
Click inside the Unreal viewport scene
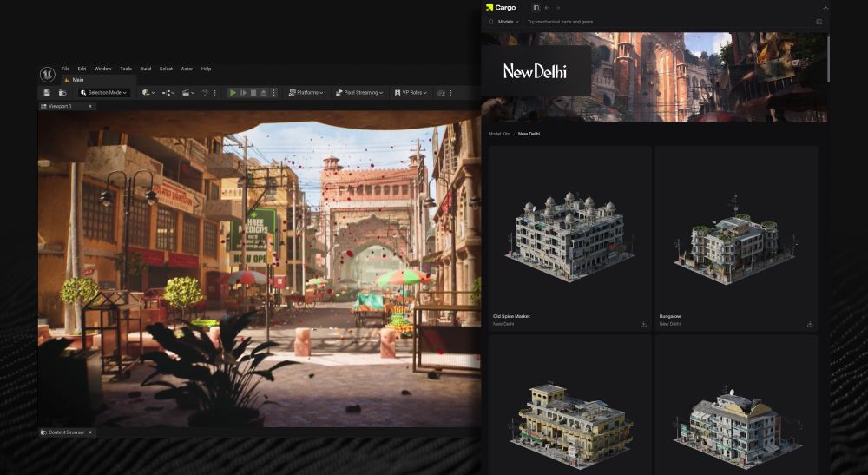[259, 268]
